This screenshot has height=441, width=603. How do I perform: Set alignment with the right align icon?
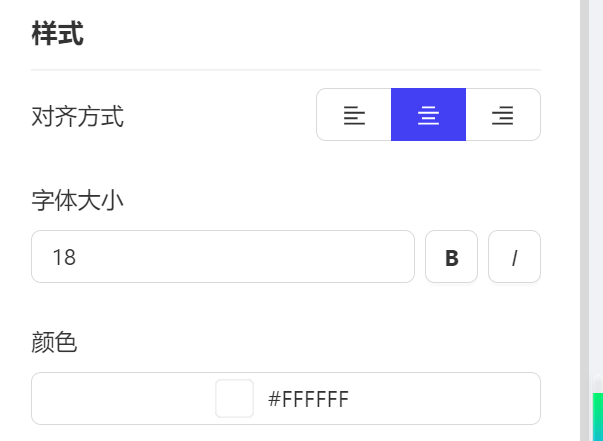(503, 115)
